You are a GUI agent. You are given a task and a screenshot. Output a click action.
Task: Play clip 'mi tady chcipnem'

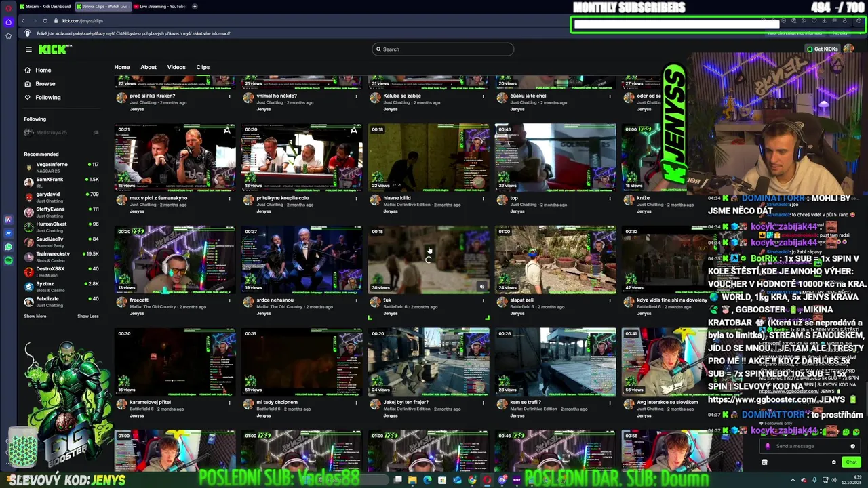(x=302, y=362)
